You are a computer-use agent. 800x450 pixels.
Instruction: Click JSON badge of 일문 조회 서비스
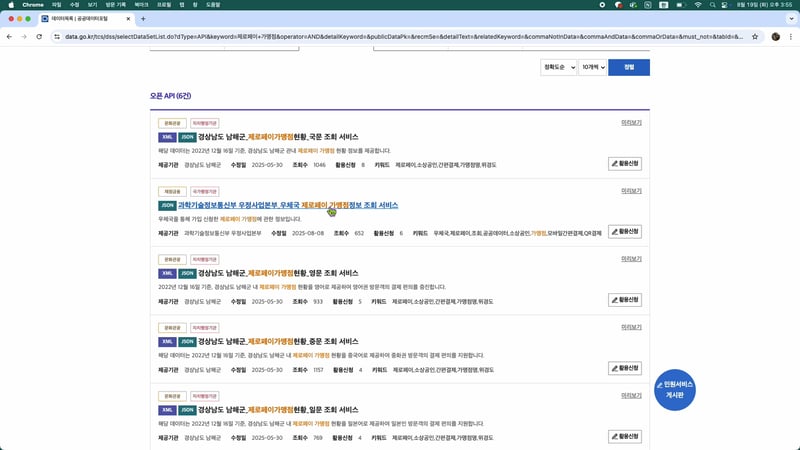(x=187, y=410)
